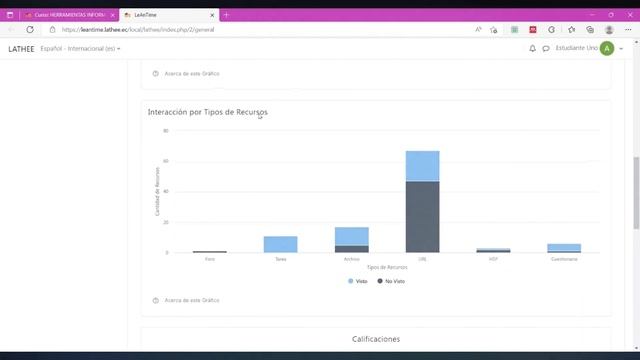Select the LeAnTime browser tab

(x=169, y=15)
